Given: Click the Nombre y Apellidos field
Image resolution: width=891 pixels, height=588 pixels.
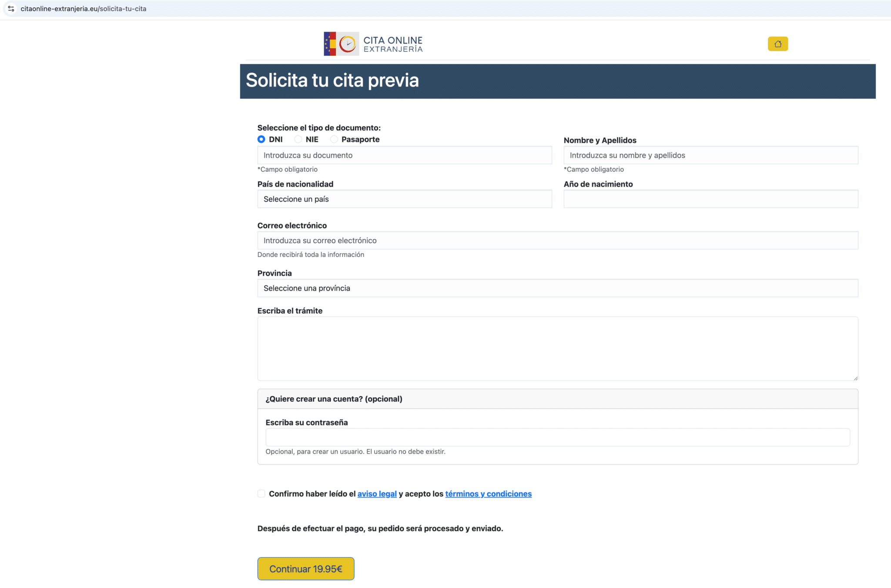Looking at the screenshot, I should [710, 155].
